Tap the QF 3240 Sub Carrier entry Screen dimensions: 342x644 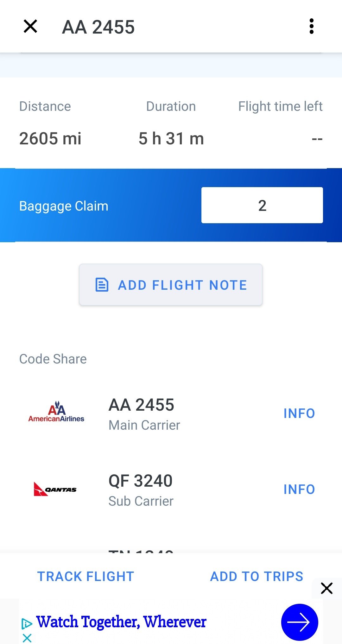[171, 489]
